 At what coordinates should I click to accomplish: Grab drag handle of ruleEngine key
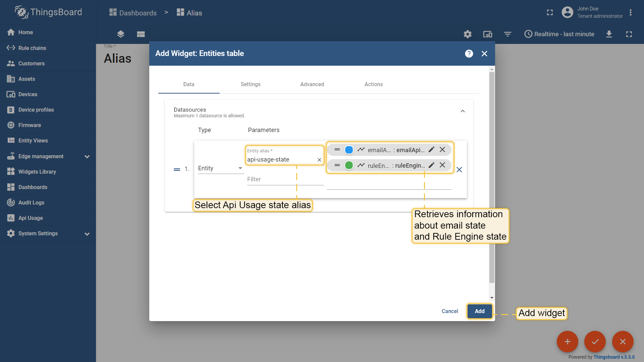coord(337,165)
